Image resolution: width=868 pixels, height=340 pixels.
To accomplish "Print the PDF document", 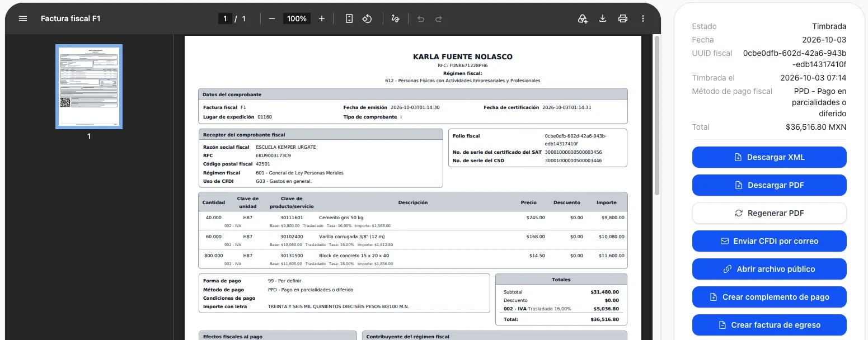I will point(623,18).
